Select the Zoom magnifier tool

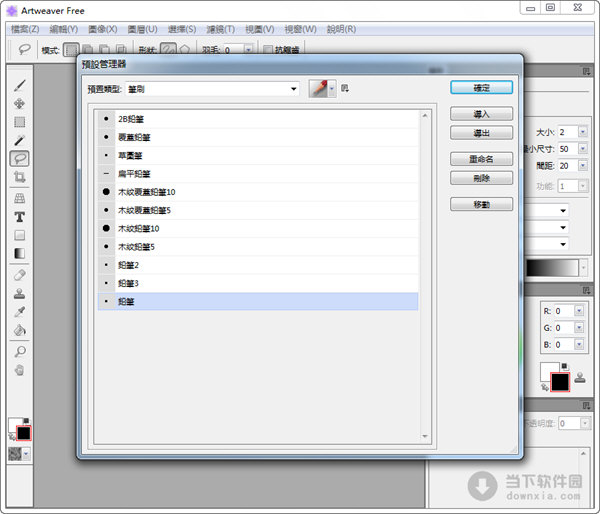(20, 351)
